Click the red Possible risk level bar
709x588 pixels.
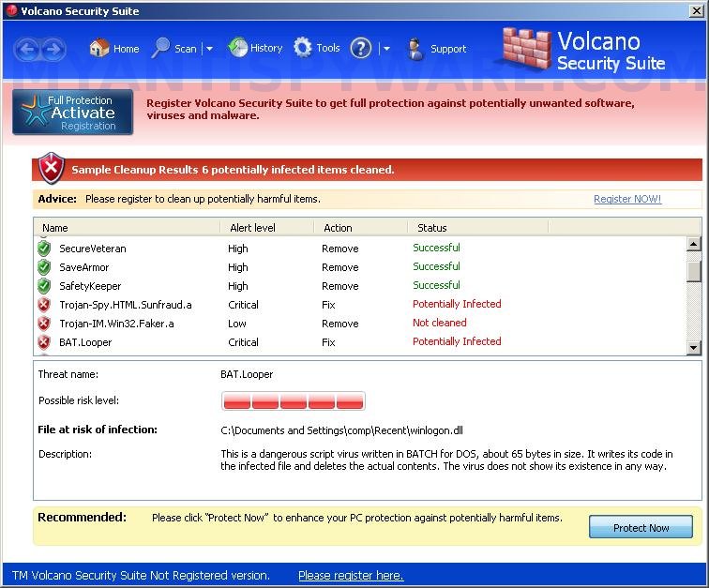click(x=293, y=400)
